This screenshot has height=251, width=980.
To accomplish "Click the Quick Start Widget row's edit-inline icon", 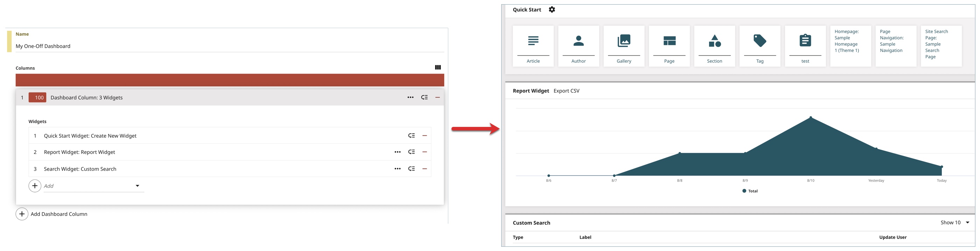I will click(x=411, y=136).
